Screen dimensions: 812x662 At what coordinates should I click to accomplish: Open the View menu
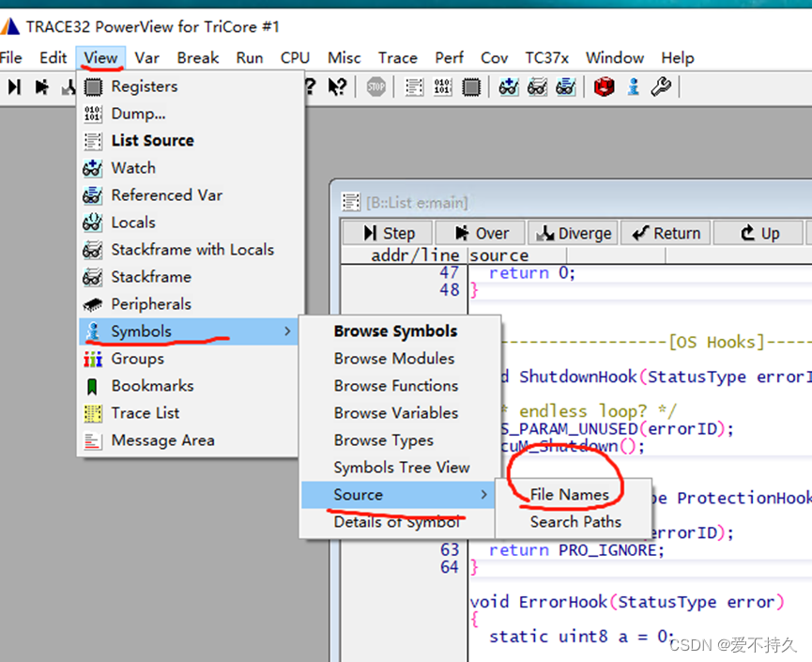coord(100,57)
